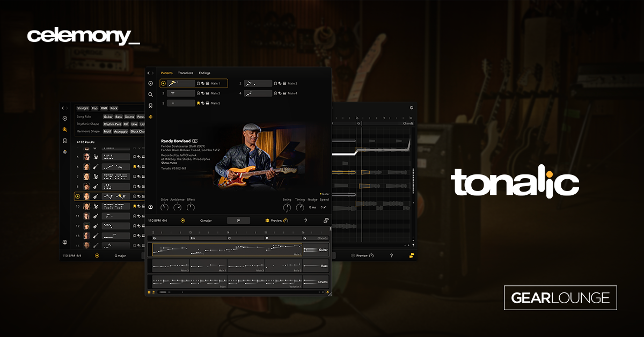Toggle the bookmark on pattern Main 3
This screenshot has height=337, width=644.
point(198,93)
